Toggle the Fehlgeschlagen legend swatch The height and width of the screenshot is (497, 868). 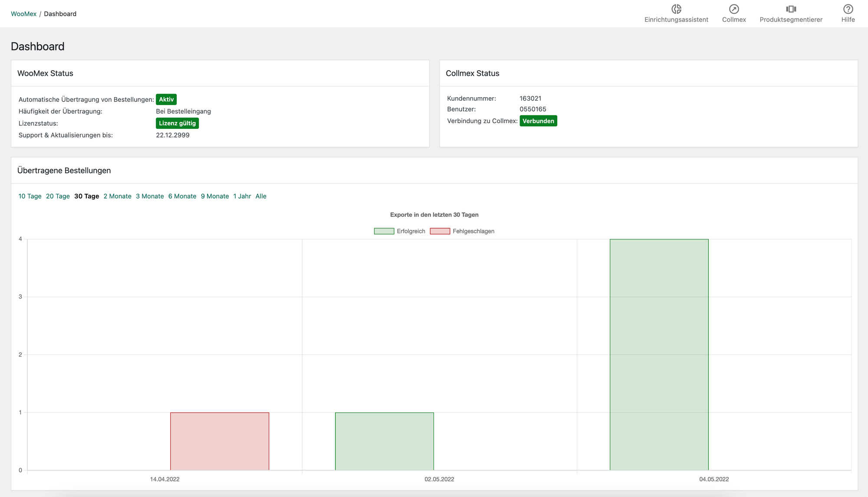(x=440, y=231)
